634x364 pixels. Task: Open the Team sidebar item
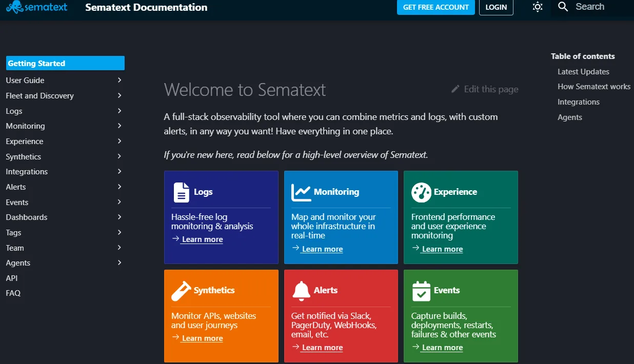point(15,248)
